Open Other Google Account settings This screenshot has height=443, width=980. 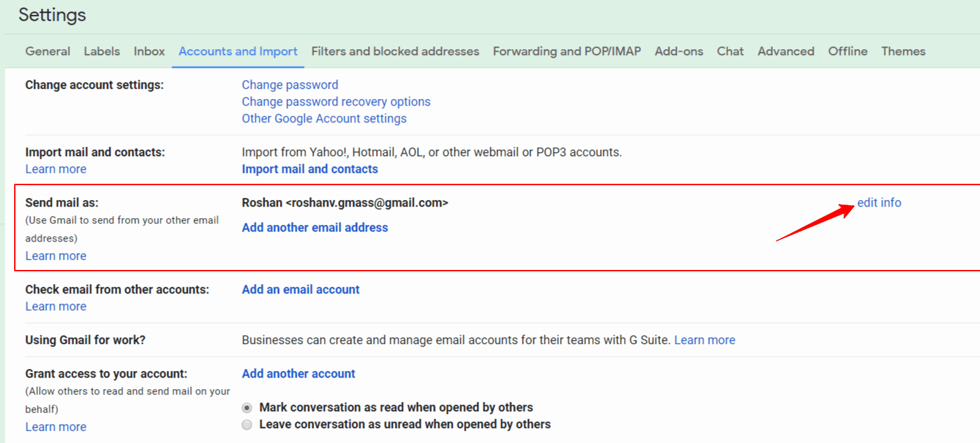[x=324, y=118]
